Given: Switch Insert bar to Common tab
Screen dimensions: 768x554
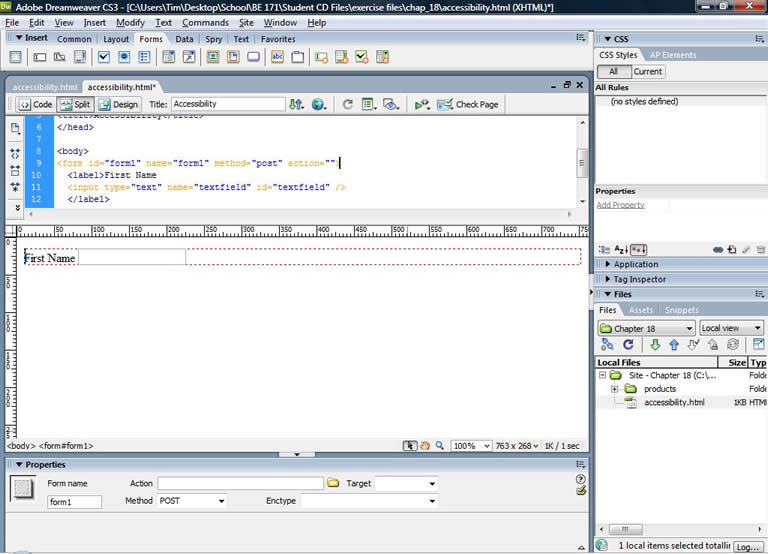Looking at the screenshot, I should coord(74,39).
